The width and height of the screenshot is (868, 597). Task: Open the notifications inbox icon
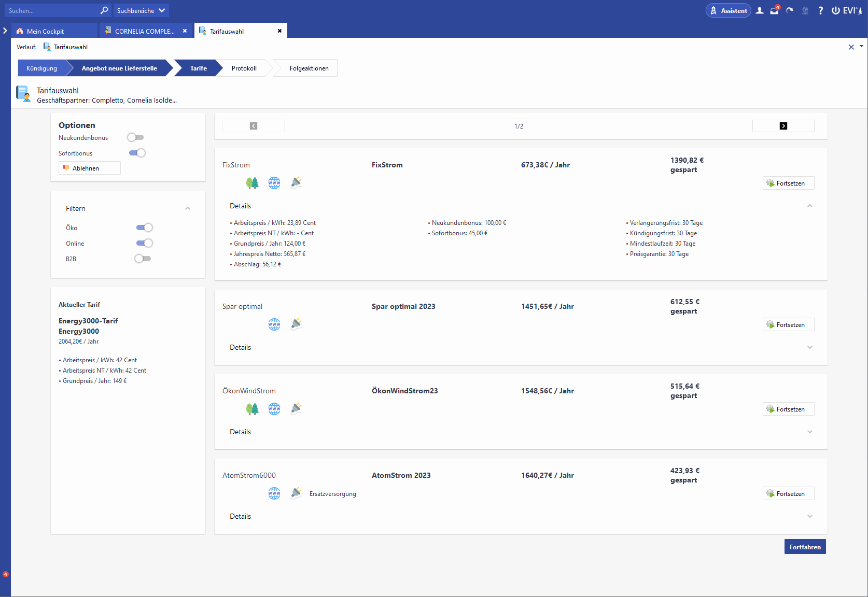pos(774,11)
